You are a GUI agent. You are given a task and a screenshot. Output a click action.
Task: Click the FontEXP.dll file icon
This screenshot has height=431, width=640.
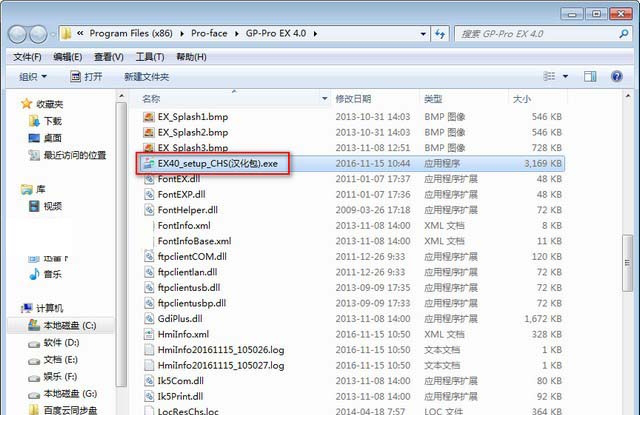click(149, 194)
